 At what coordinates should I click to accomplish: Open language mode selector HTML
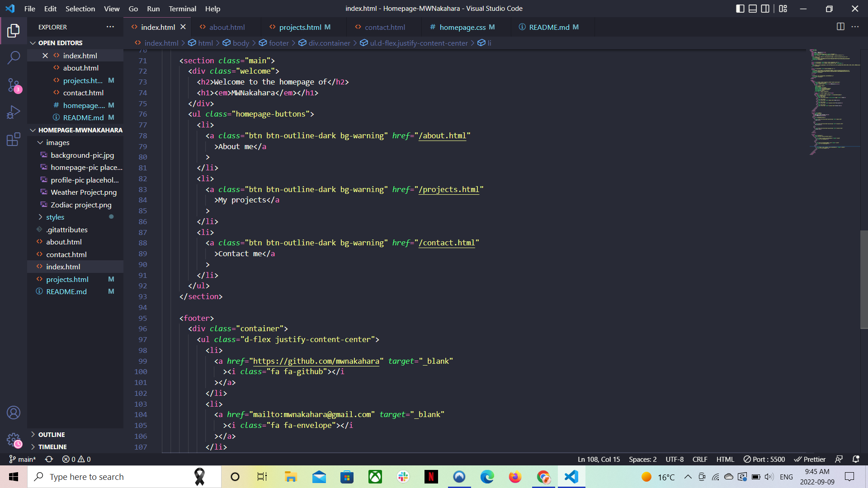pos(725,459)
